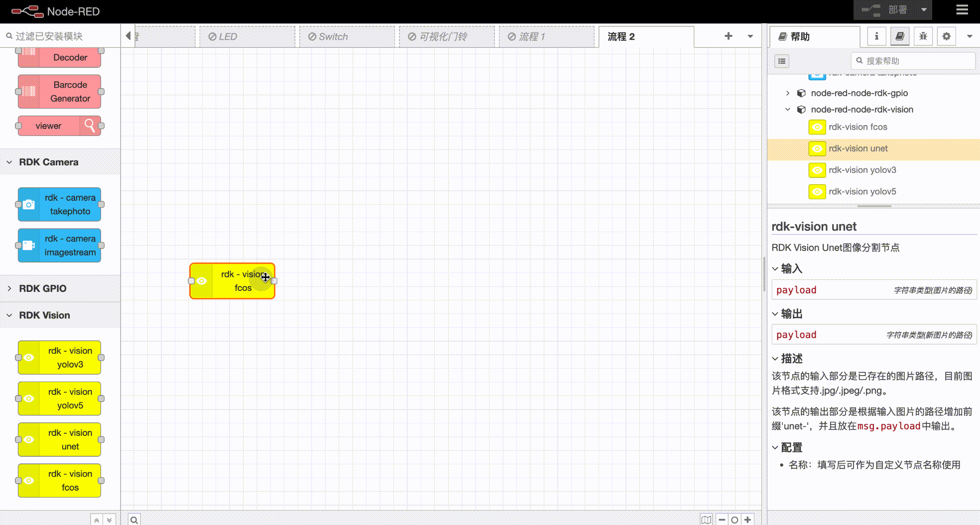The image size is (980, 525).
Task: Click the help panel resize handle
Action: (874, 206)
